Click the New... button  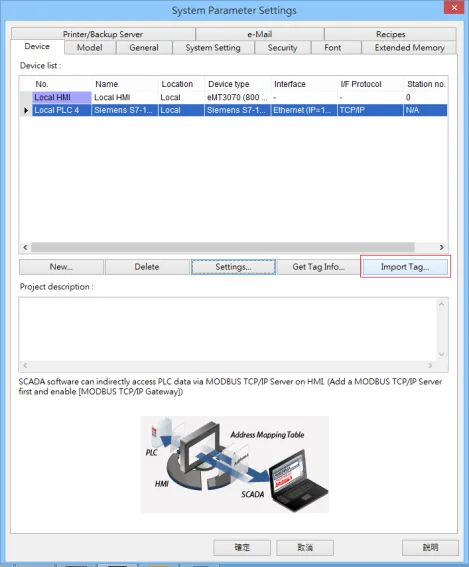(61, 267)
